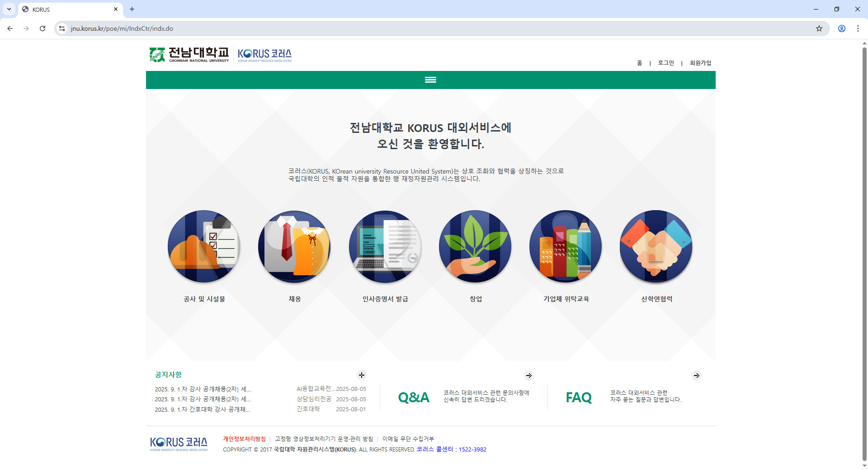Reload the page with refresh icon
Image resolution: width=868 pixels, height=470 pixels.
coord(42,28)
